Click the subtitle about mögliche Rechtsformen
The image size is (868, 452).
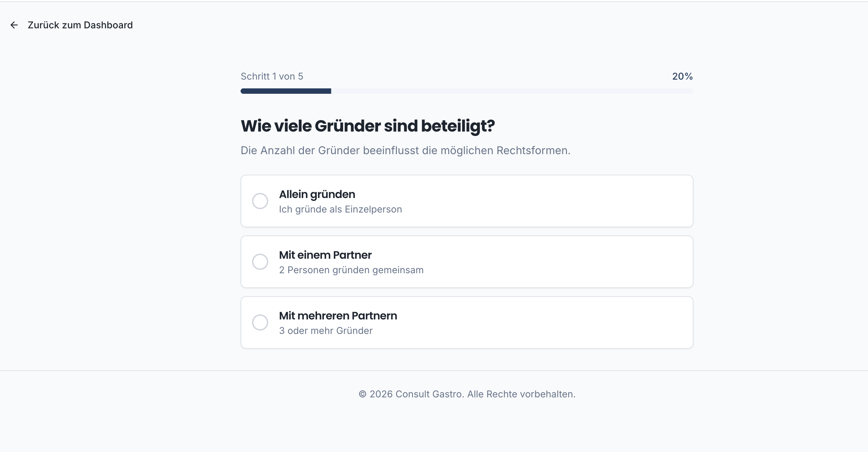click(x=406, y=150)
